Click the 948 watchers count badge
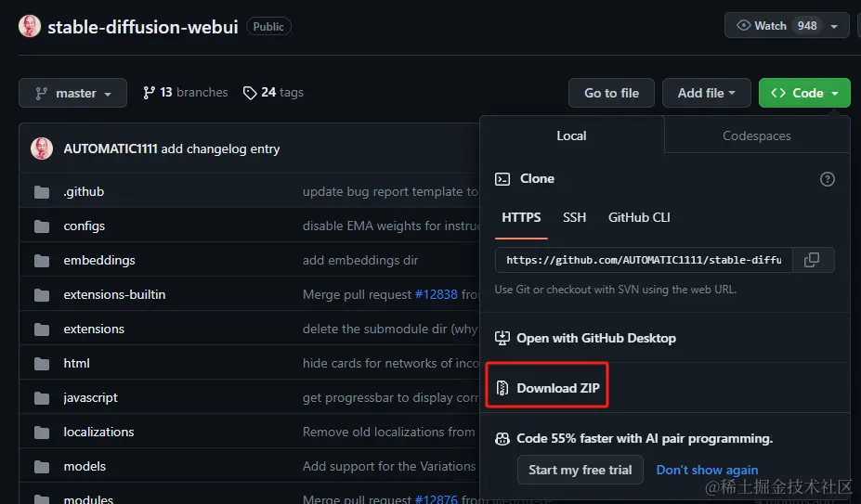Image resolution: width=861 pixels, height=504 pixels. (x=806, y=26)
